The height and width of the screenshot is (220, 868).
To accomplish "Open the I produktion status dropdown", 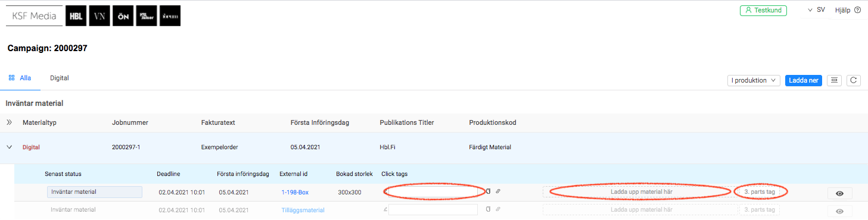I will coord(754,80).
